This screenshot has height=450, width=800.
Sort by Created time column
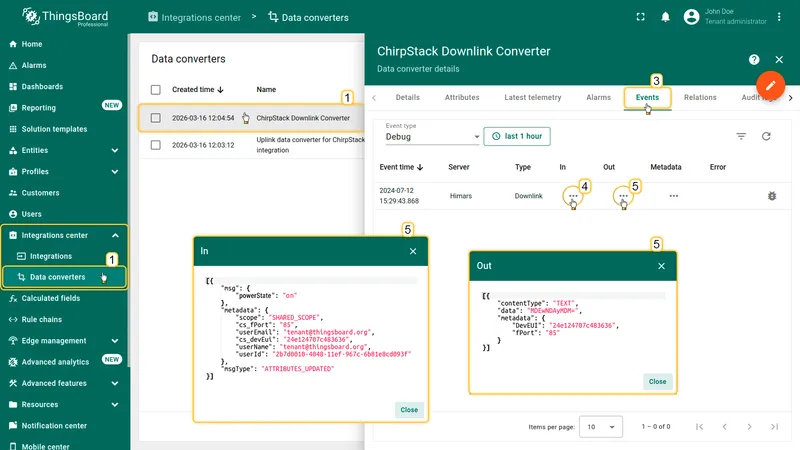point(197,89)
